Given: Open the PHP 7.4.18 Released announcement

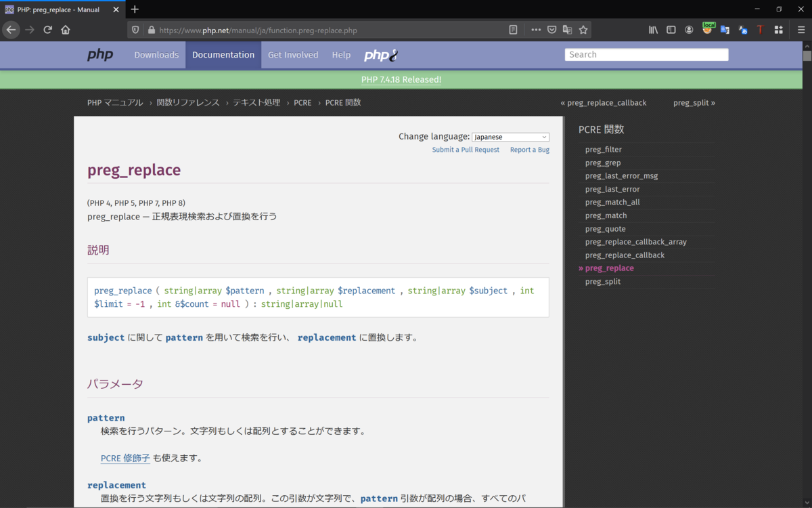Looking at the screenshot, I should pos(401,79).
